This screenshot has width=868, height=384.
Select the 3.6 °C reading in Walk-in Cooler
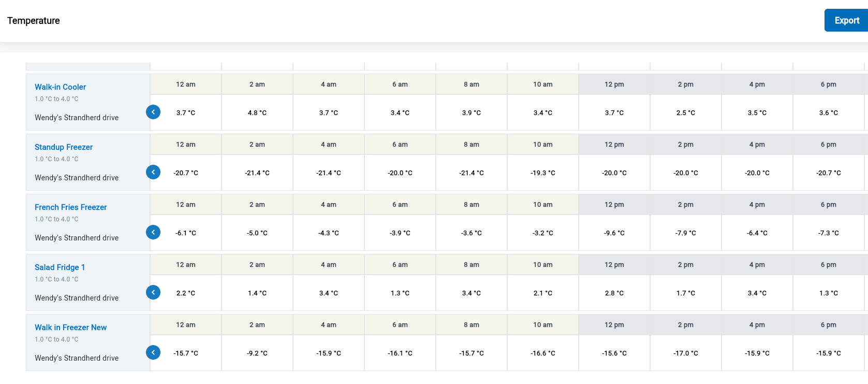[x=829, y=112]
